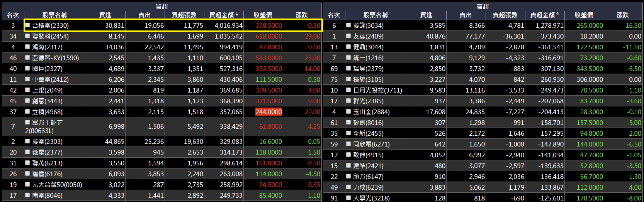This screenshot has height=202, width=644.
Task: Select stock name 群光(2385)
Action: pyautogui.click(x=368, y=101)
